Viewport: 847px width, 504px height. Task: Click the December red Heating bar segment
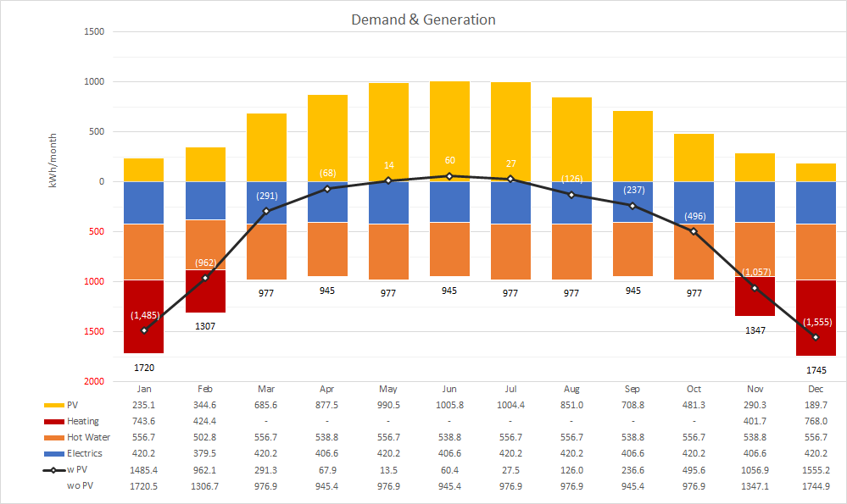pyautogui.click(x=816, y=318)
